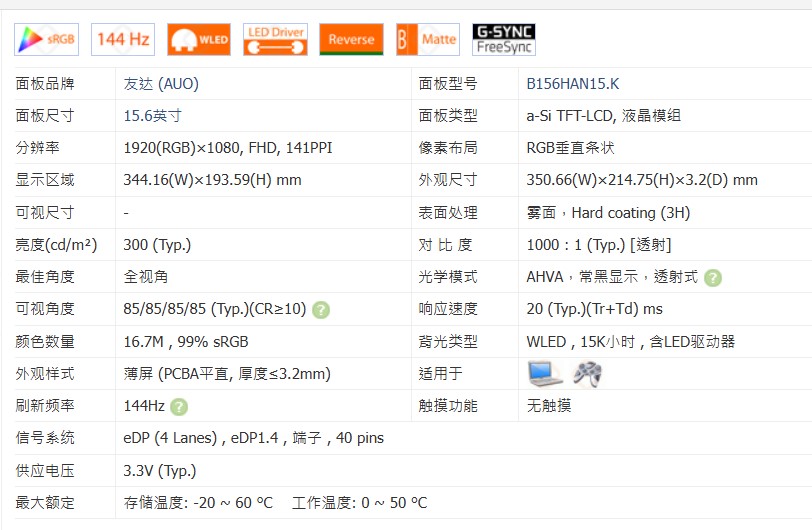Open help icon next to 144Hz value
Viewport: 812px width, 530px height.
coord(178,407)
